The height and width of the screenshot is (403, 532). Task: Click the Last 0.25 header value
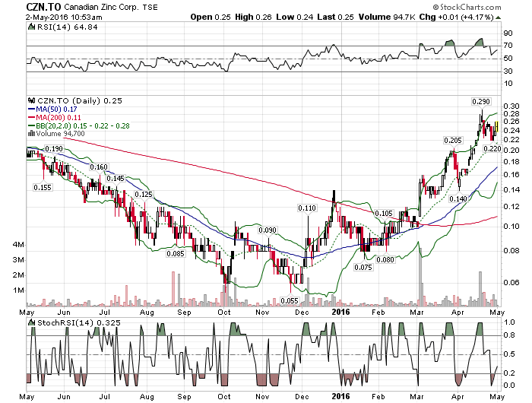point(336,17)
